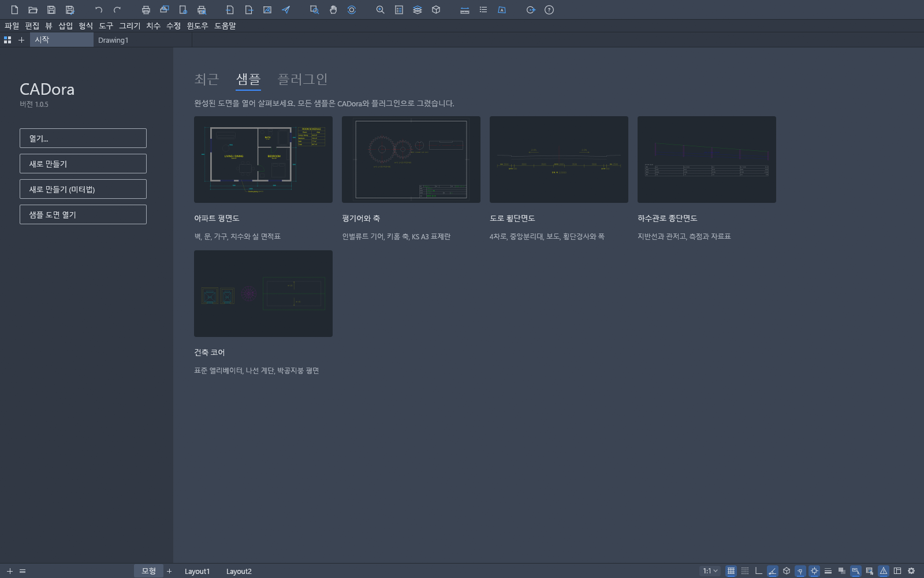Open the 파일 menu
Screen dimensions: 924x578
12,26
